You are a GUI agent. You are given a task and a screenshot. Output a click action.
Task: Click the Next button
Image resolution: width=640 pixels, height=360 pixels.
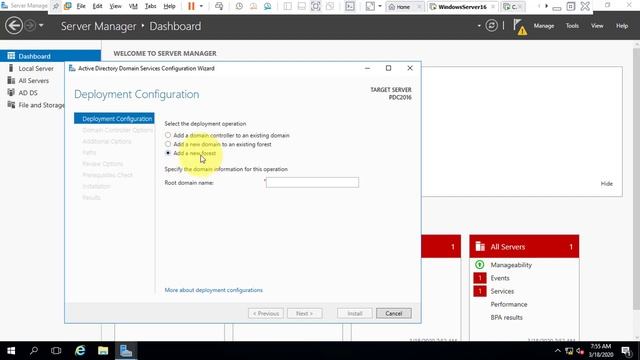click(304, 313)
